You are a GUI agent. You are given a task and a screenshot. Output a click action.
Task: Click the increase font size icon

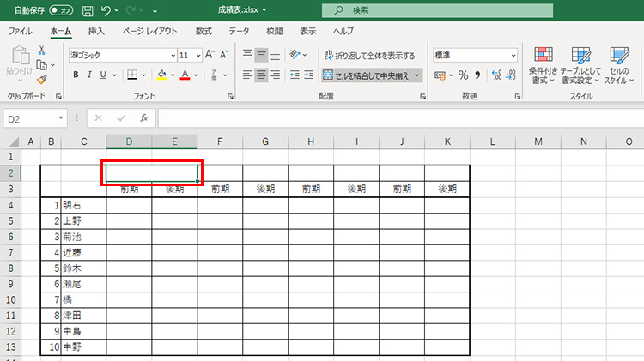point(208,54)
